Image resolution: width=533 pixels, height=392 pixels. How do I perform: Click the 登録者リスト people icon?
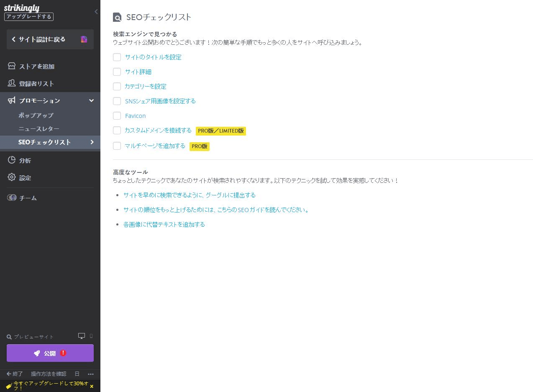12,83
